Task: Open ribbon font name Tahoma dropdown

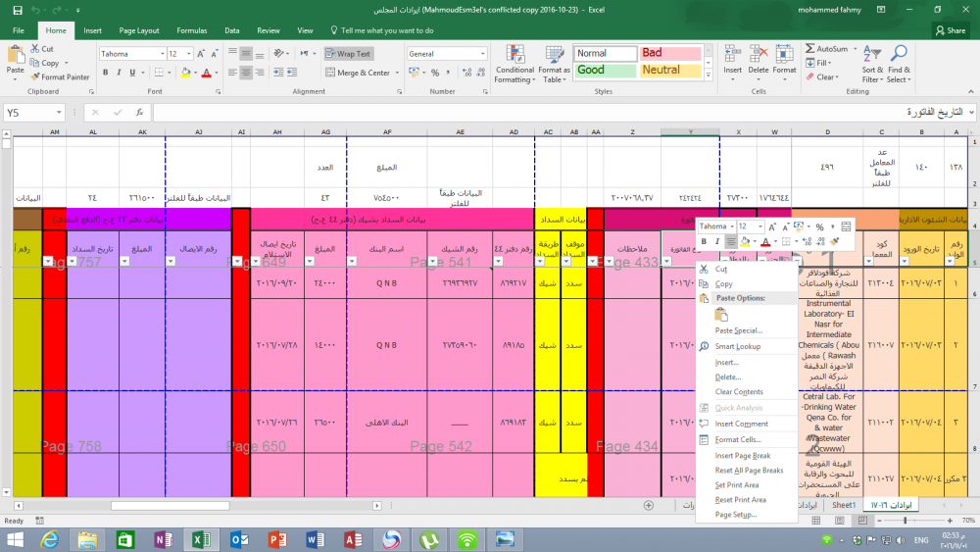Action: click(x=163, y=54)
